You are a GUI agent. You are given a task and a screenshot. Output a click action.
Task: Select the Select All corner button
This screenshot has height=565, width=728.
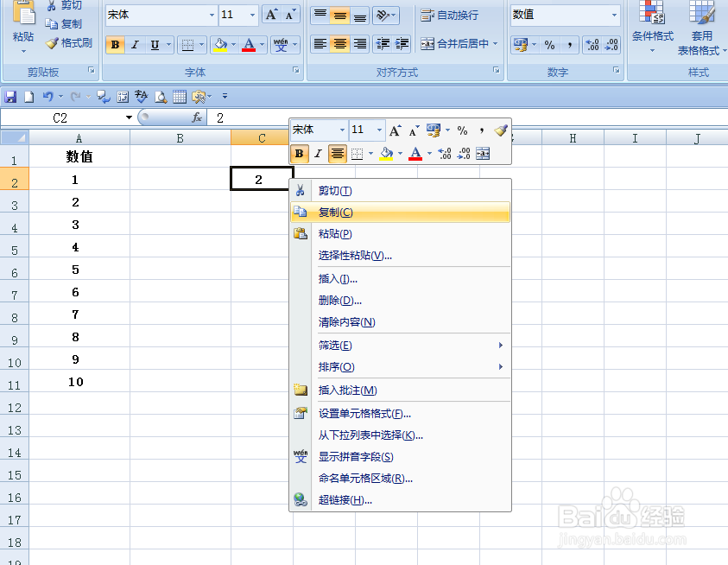pyautogui.click(x=15, y=138)
